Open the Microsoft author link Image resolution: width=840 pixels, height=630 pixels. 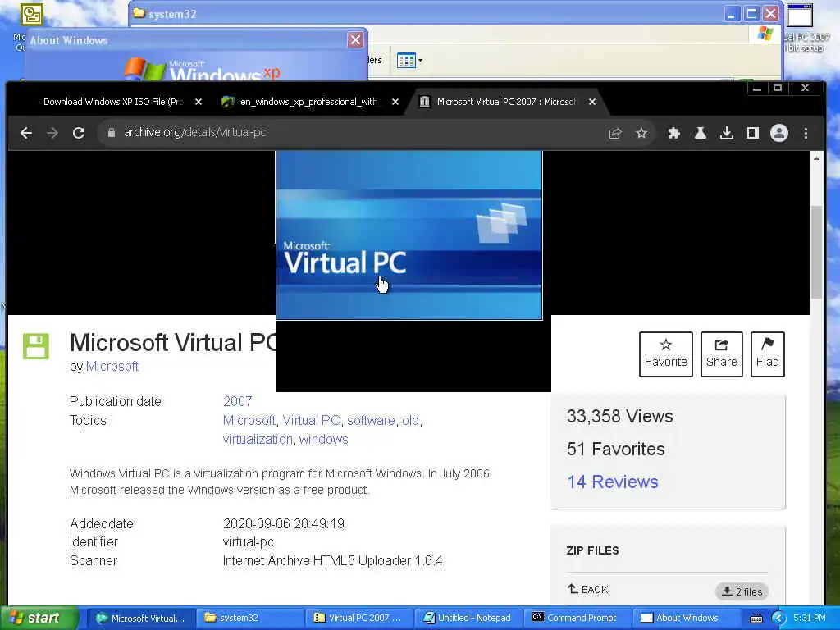coord(112,367)
